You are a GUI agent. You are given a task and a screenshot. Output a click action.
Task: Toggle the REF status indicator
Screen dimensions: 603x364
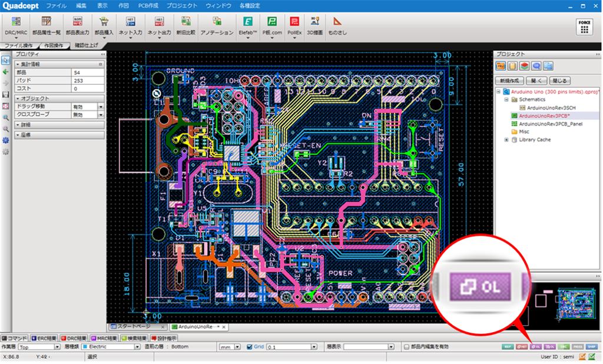click(x=508, y=347)
